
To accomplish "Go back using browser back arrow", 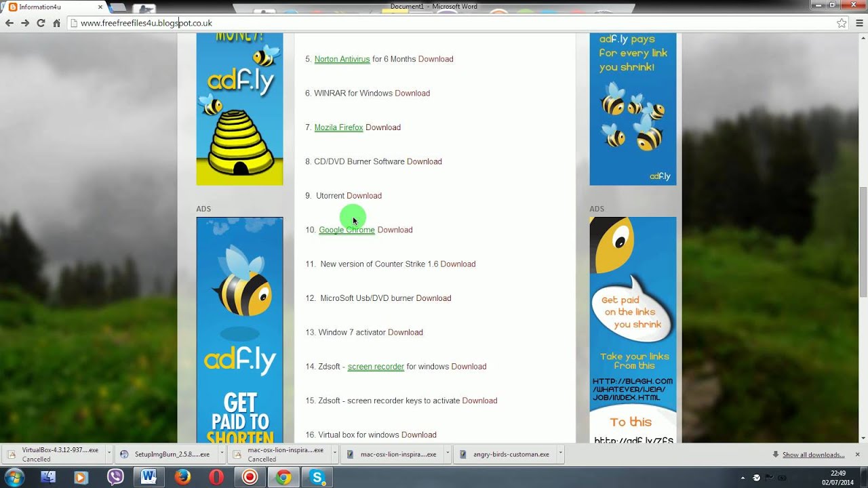I will 9,23.
